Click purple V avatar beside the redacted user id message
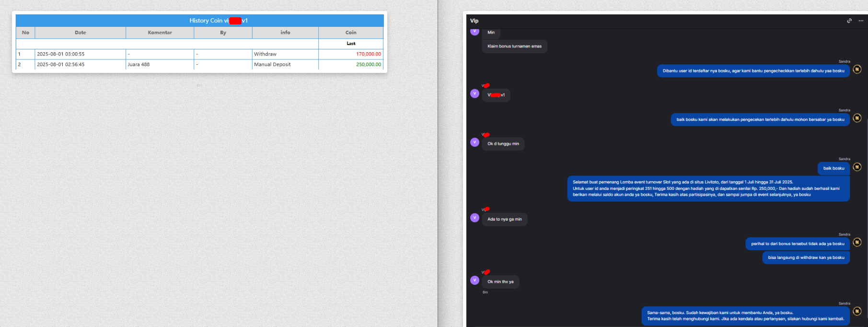868x327 pixels. tap(475, 93)
